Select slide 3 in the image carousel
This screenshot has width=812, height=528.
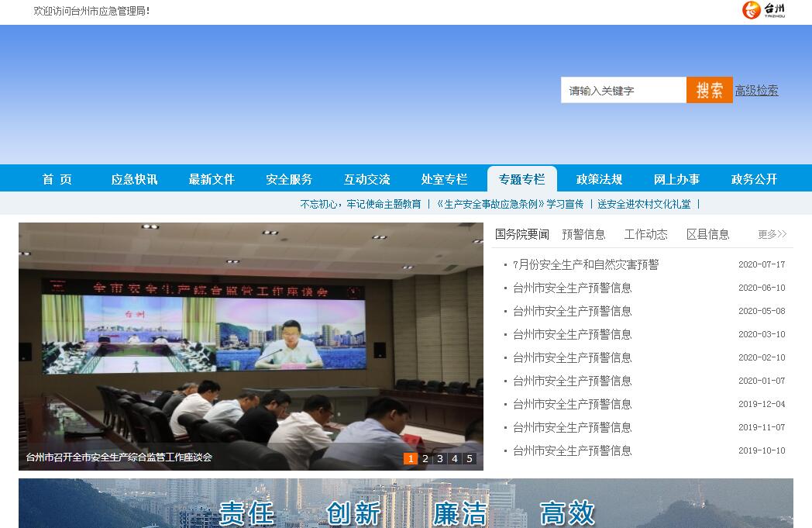(440, 458)
